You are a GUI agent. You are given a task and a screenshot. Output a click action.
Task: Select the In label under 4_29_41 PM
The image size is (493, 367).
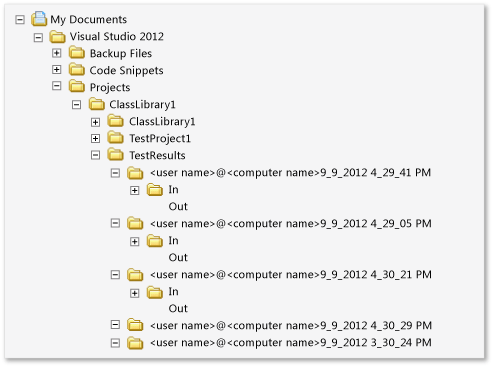[173, 190]
